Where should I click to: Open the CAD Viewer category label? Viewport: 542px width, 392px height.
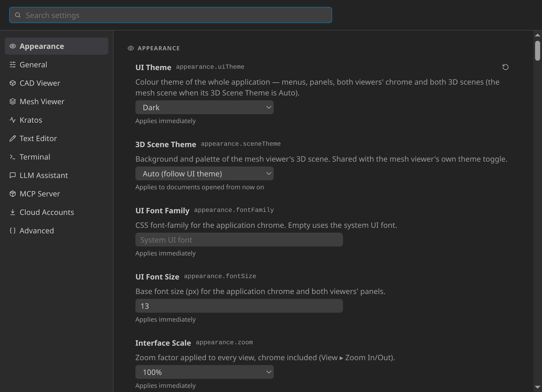tap(40, 83)
